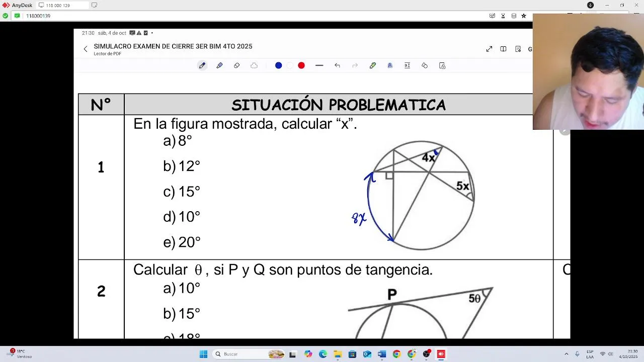Open Task View on the taskbar
The width and height of the screenshot is (644, 362).
292,354
